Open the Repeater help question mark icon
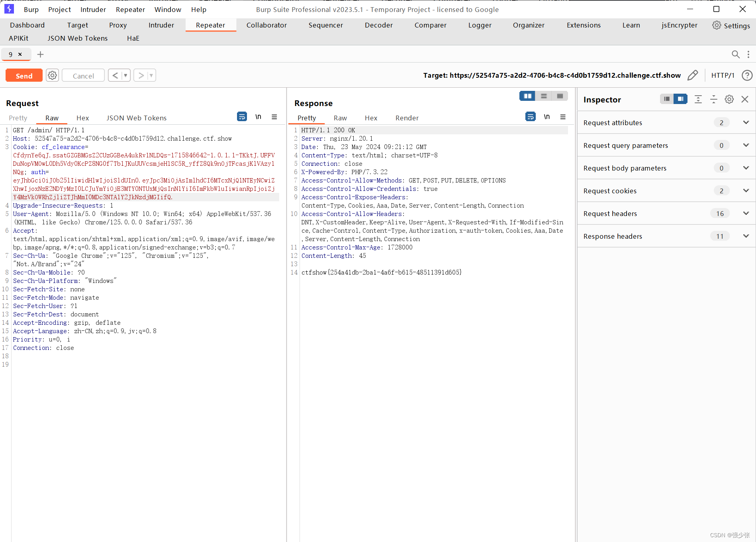The image size is (756, 542). (x=747, y=75)
